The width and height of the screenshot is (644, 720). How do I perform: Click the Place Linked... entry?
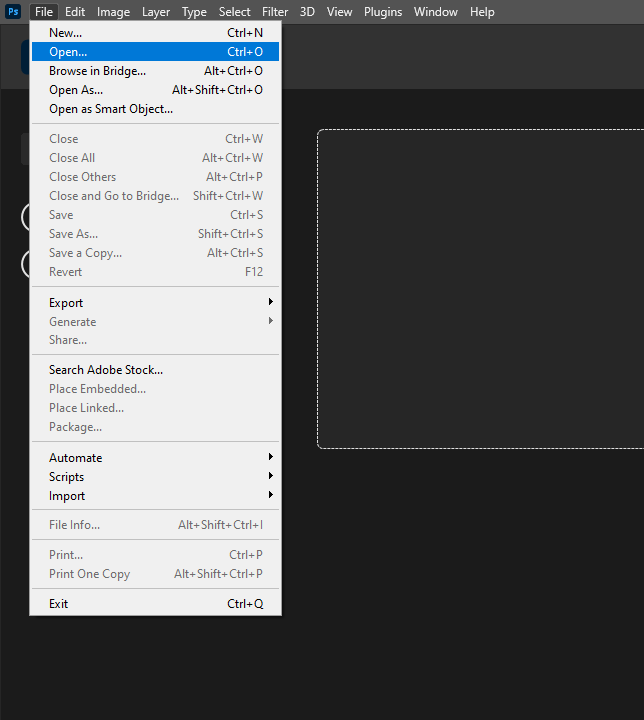point(155,408)
